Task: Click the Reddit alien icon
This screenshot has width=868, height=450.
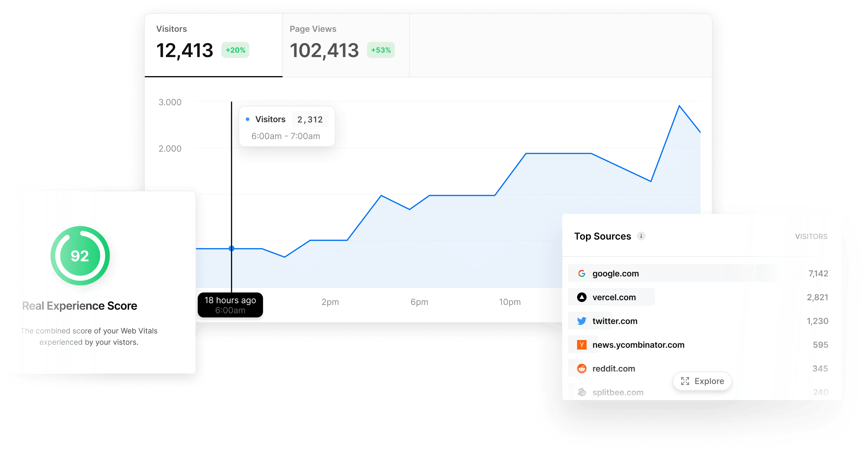Action: (x=582, y=368)
